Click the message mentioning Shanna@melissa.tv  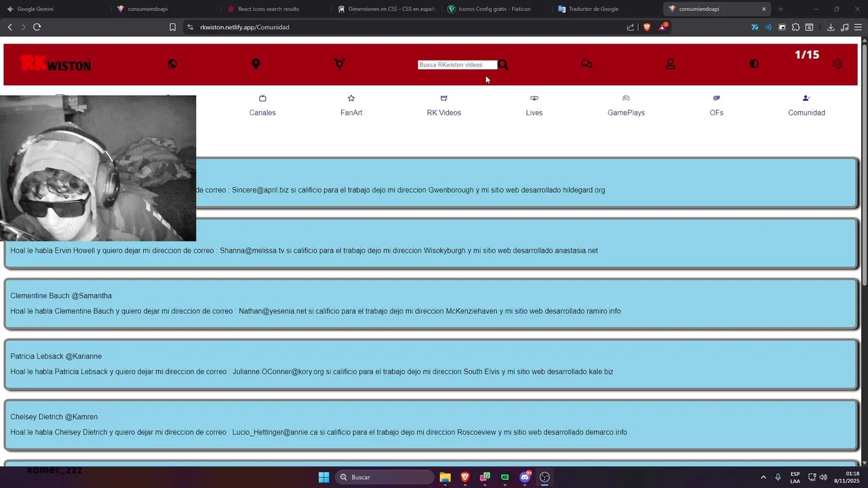click(x=304, y=251)
